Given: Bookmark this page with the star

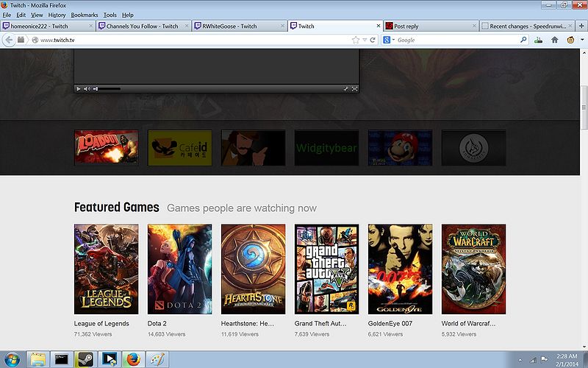Looking at the screenshot, I should coord(355,40).
